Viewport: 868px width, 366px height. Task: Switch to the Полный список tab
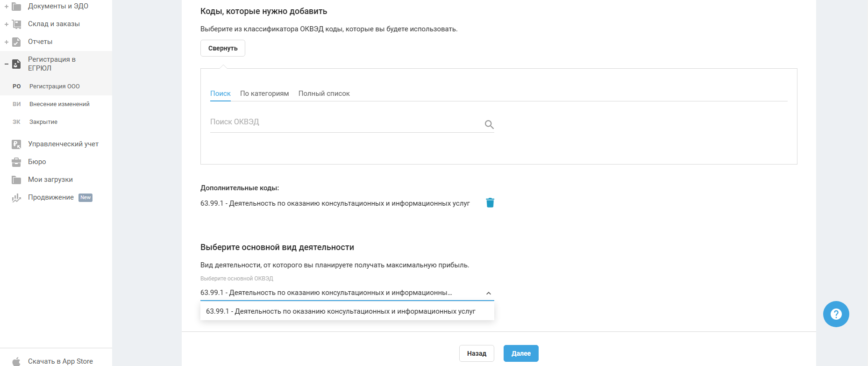pos(324,93)
